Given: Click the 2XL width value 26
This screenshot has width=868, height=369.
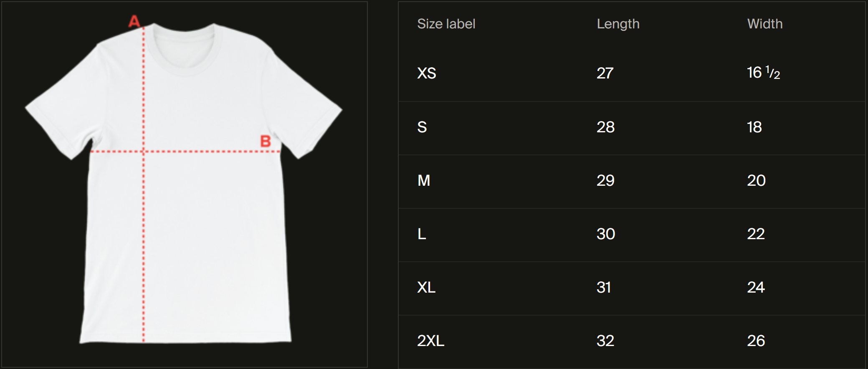Looking at the screenshot, I should pos(756,341).
